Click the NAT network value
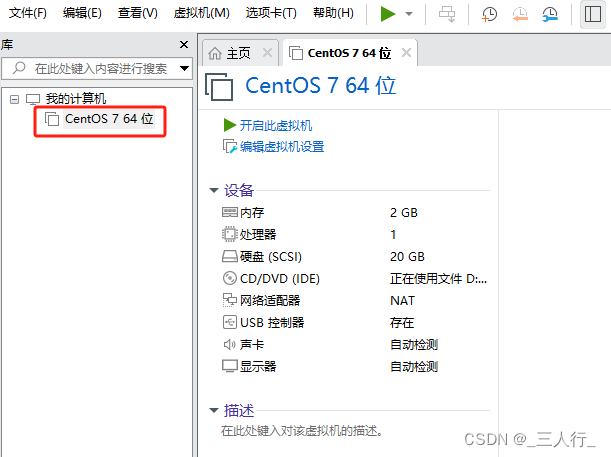Screen dimensions: 611x457 403,301
